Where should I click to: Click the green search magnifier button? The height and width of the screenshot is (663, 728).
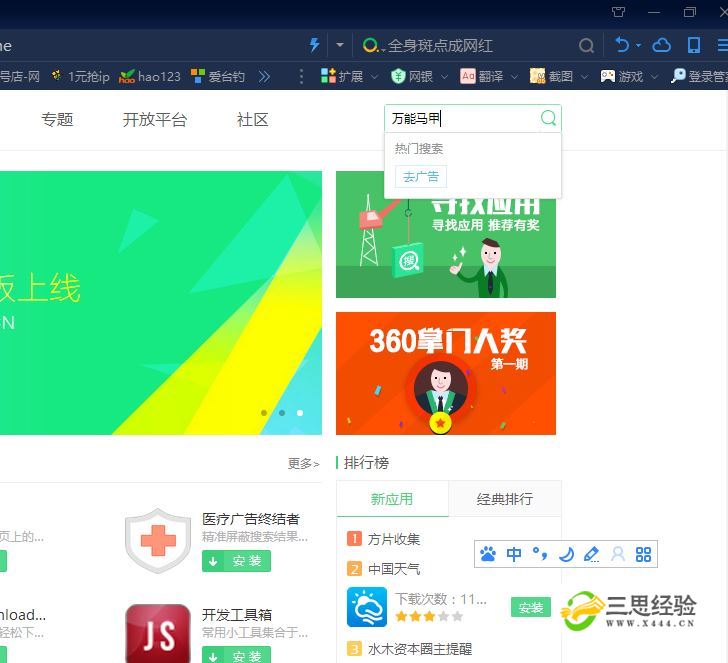tap(548, 118)
